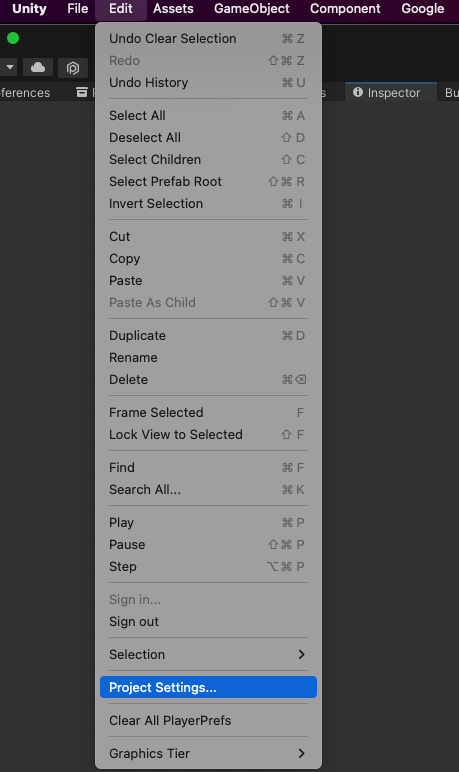Select Clear All PlayerPrefs
The width and height of the screenshot is (459, 772).
pyautogui.click(x=208, y=720)
